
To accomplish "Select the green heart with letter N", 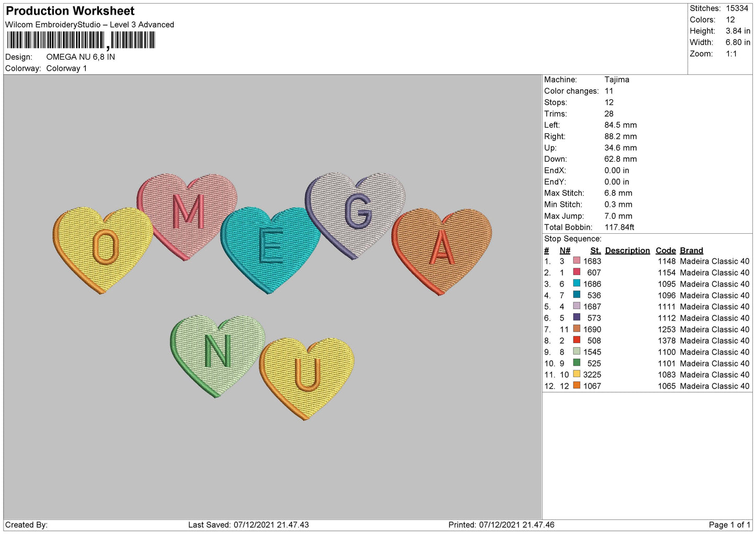I will pos(218,355).
